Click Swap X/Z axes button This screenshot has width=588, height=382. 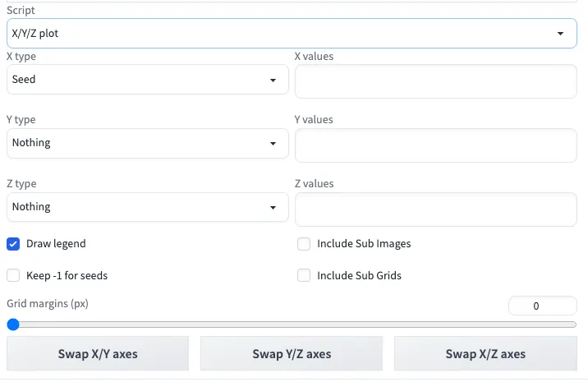click(x=485, y=354)
